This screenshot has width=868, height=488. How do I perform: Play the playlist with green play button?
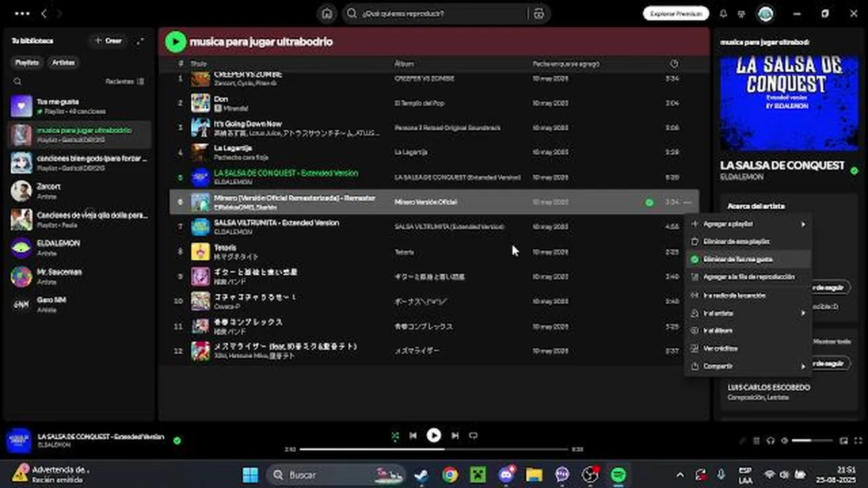click(176, 42)
